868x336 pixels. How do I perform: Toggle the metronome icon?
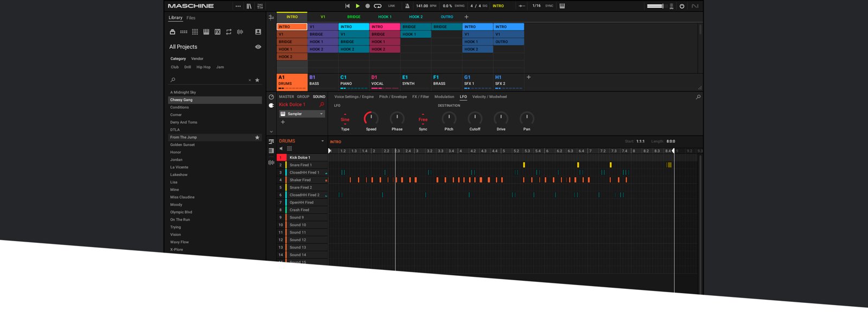coord(407,6)
